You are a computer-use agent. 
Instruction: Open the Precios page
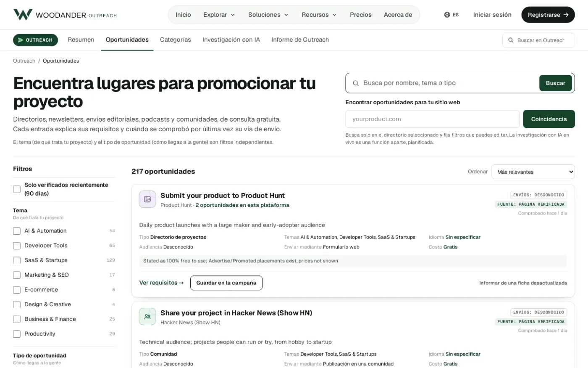361,15
